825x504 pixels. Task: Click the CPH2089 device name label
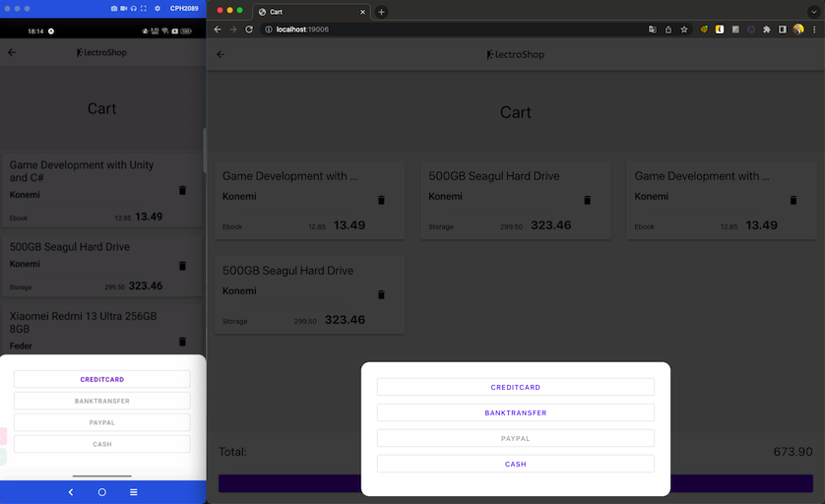coord(184,9)
